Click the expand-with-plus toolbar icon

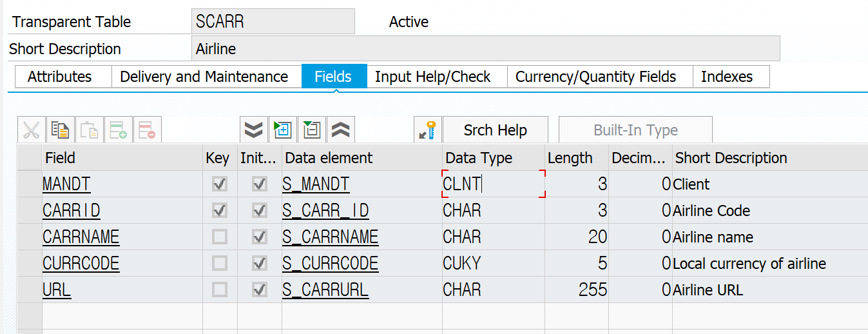(282, 130)
